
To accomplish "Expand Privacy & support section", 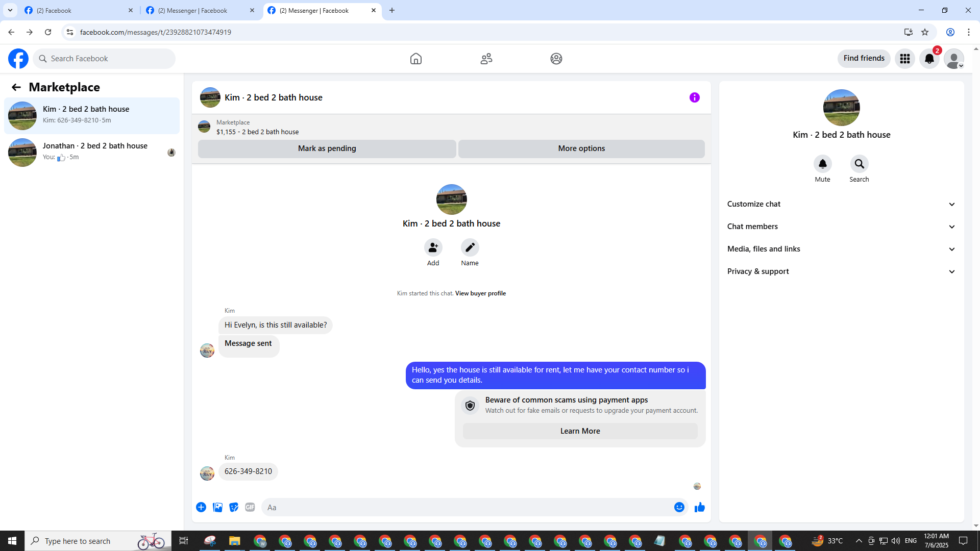I will [841, 271].
